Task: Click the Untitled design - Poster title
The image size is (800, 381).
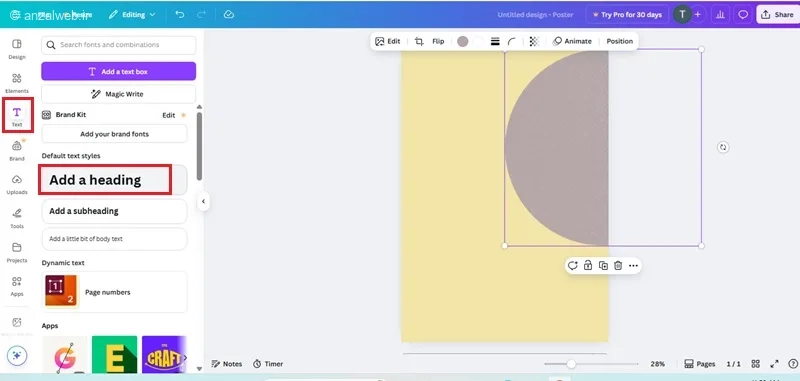Action: 536,15
